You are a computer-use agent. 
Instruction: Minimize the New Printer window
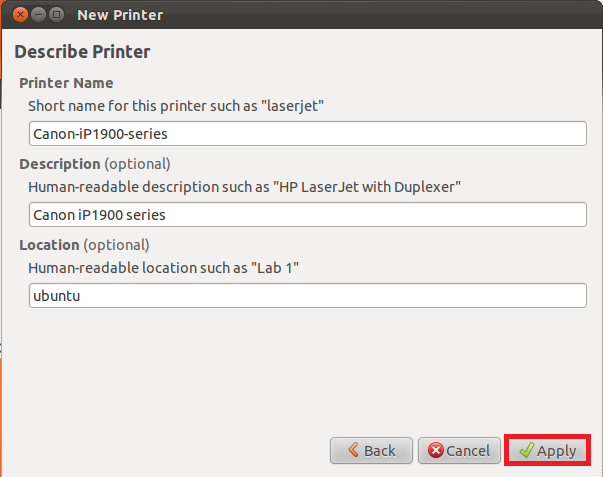pos(38,15)
